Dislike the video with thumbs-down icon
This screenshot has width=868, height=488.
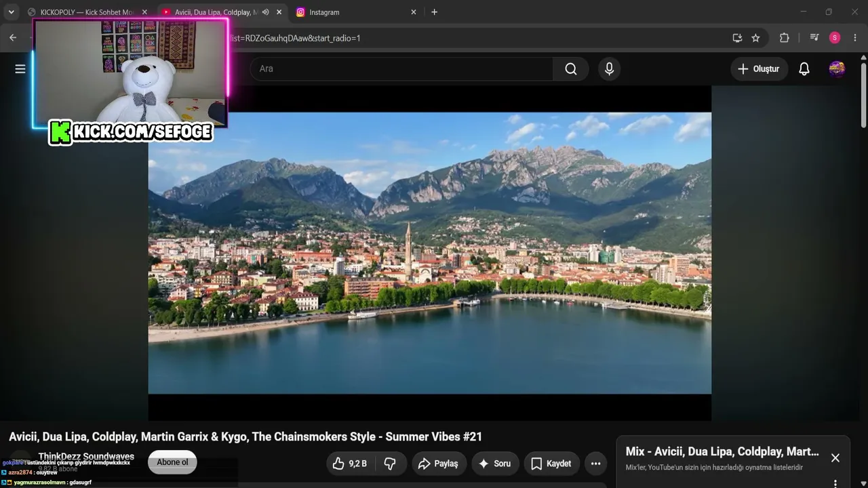coord(391,464)
